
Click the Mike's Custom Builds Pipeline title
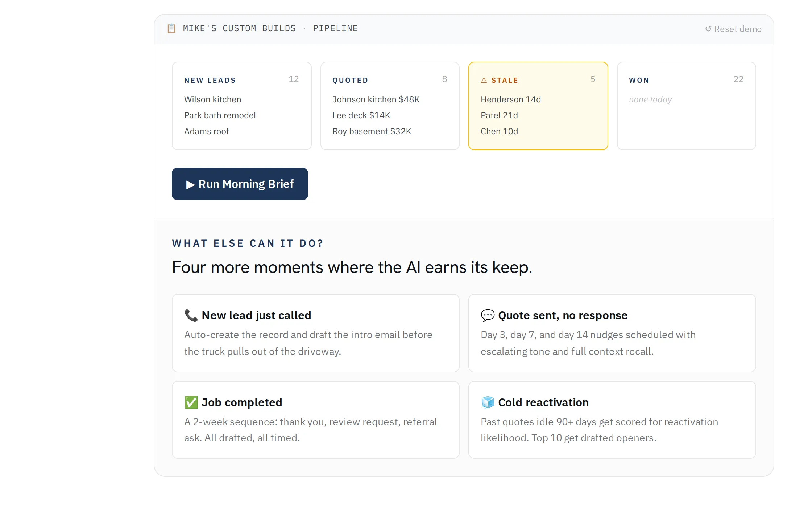270,28
